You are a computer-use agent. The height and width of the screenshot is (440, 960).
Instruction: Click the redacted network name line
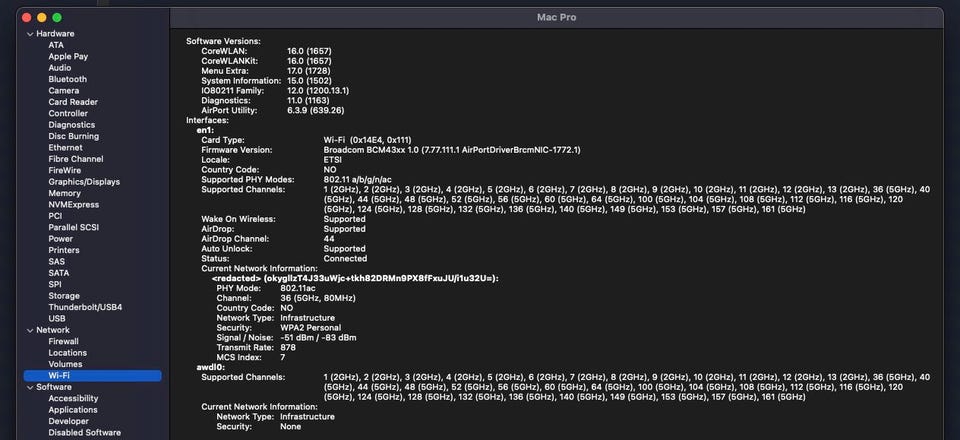355,278
